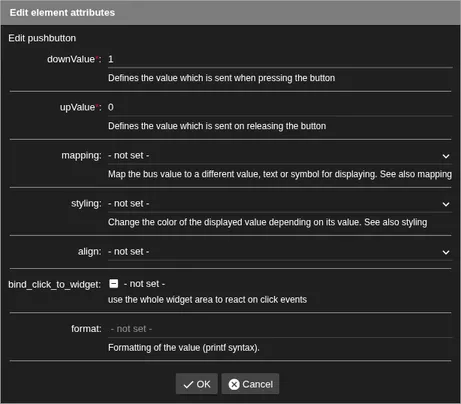Toggle the bind_click_to_widget checkbox
Screen dimensions: 461x404
114,284
